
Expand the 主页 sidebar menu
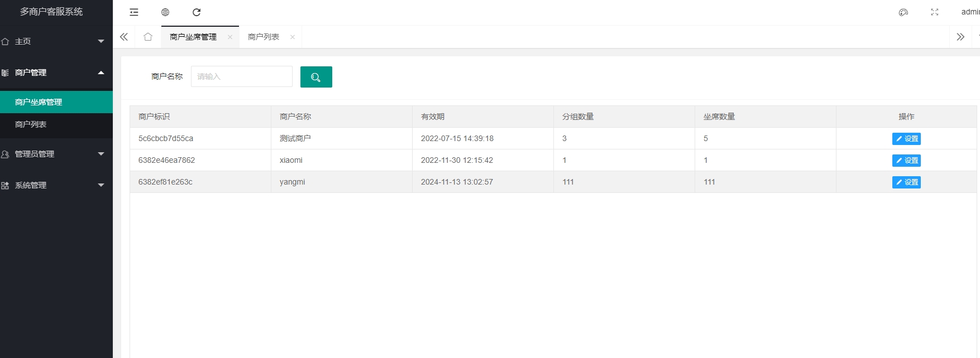click(x=56, y=41)
